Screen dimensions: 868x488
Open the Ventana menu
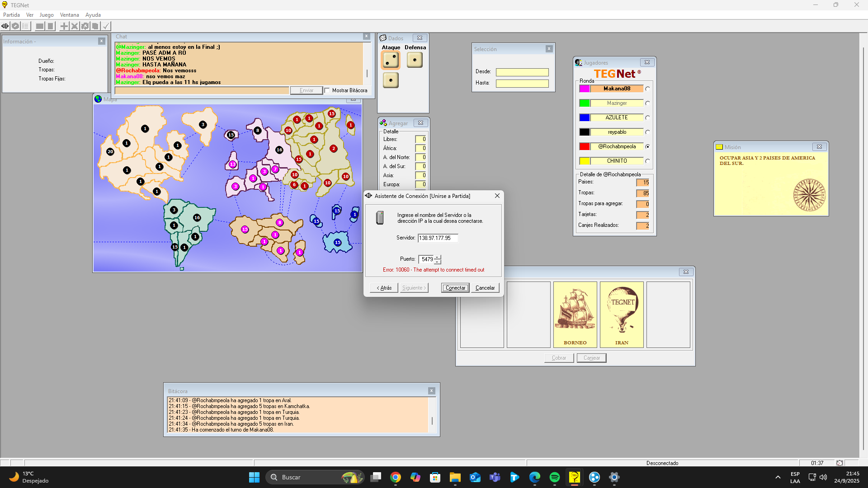click(x=69, y=15)
